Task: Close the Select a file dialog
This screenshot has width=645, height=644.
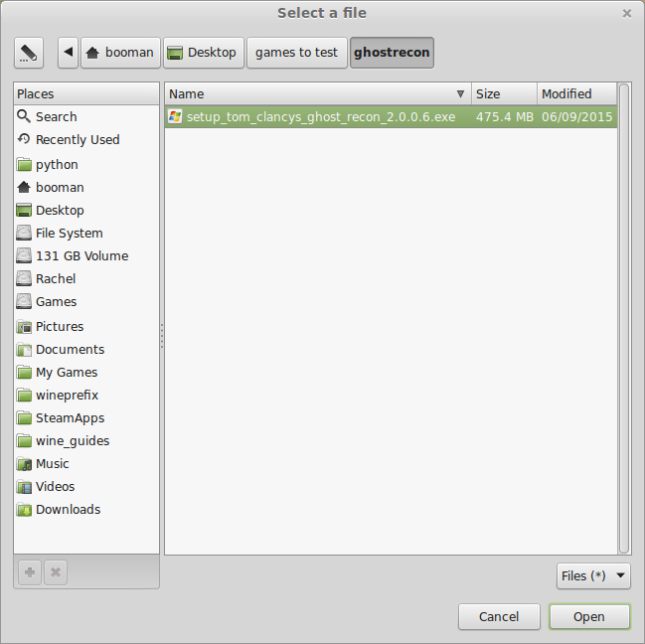Action: pos(627,14)
